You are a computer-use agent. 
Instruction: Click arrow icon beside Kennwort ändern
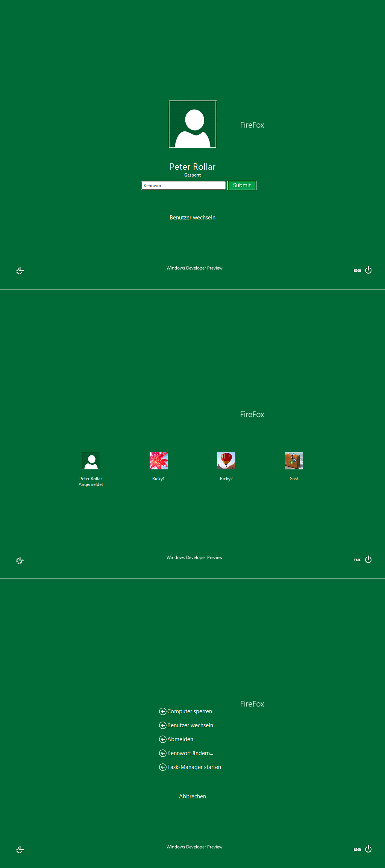(x=163, y=753)
